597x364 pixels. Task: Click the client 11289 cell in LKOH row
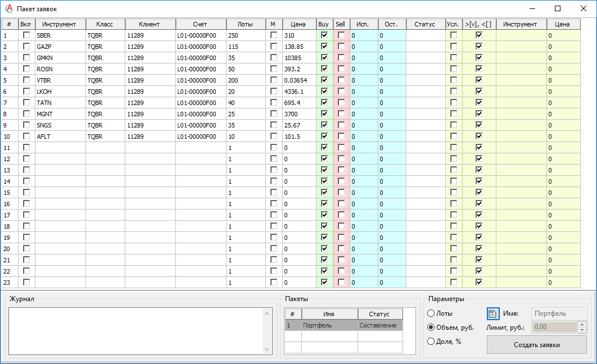151,92
